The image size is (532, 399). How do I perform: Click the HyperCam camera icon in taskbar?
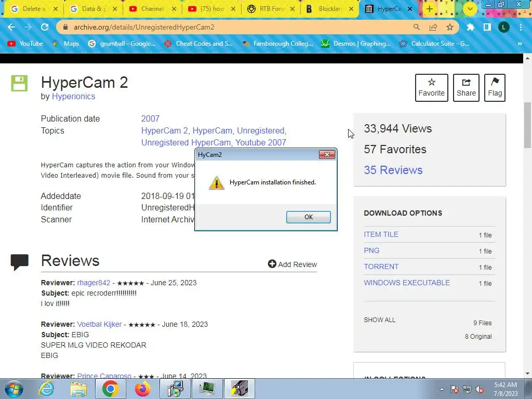[240, 389]
